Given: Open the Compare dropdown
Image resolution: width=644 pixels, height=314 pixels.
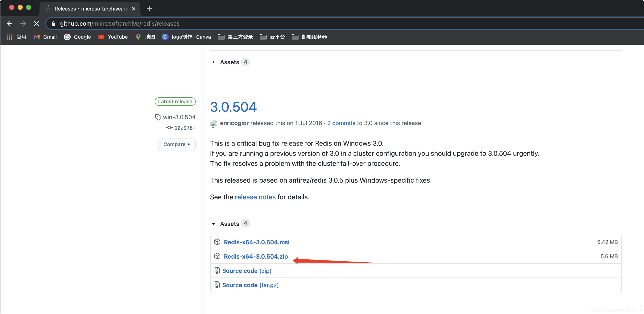Looking at the screenshot, I should click(177, 144).
